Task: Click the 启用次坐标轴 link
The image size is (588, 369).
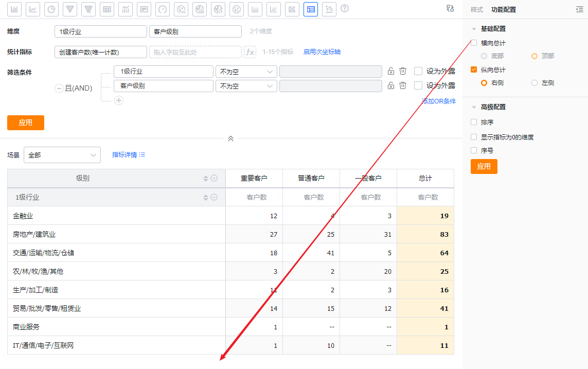Action: pos(322,52)
